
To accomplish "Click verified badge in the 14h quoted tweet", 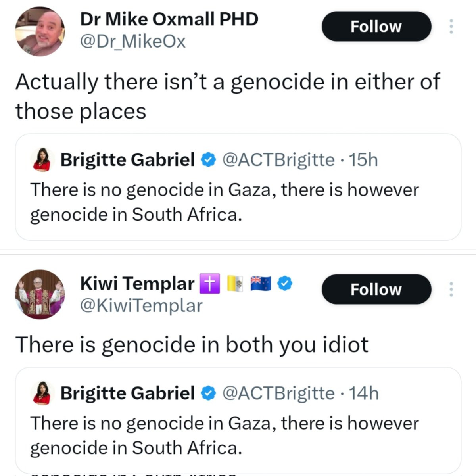I will click(208, 393).
